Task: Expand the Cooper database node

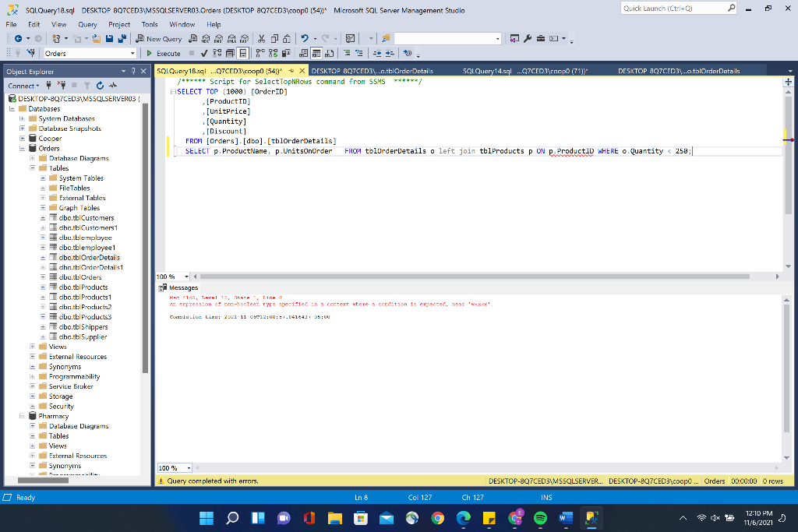Action: click(x=22, y=139)
